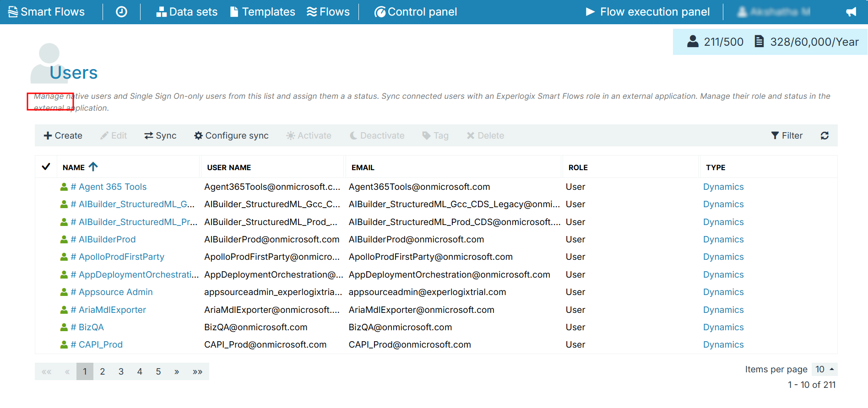Click the clock history icon in navbar

pos(121,12)
